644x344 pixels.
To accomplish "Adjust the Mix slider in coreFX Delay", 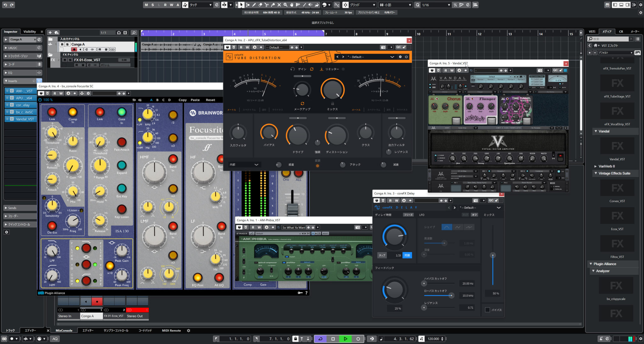I will pyautogui.click(x=493, y=255).
